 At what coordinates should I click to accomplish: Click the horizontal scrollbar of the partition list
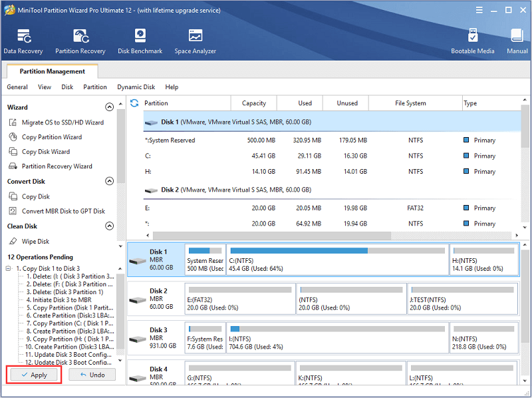[272, 235]
